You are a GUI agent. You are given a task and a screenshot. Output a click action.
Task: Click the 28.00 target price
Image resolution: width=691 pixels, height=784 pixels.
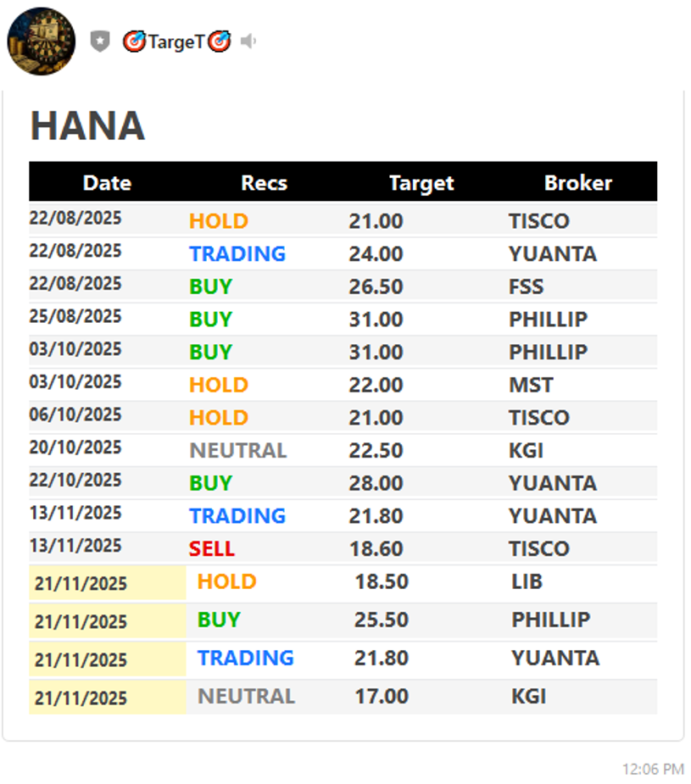376,484
